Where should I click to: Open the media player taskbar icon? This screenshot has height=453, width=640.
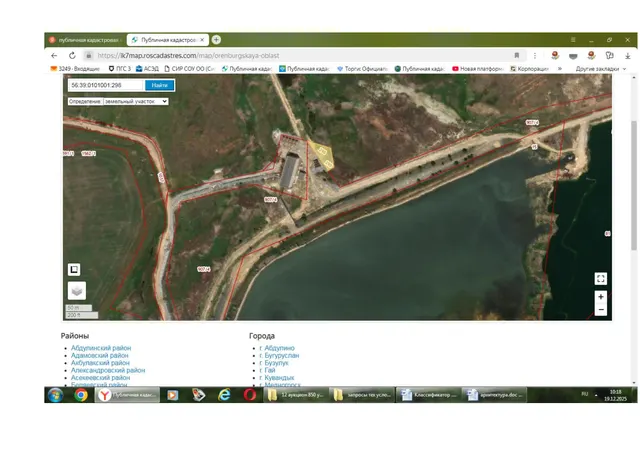click(x=173, y=395)
